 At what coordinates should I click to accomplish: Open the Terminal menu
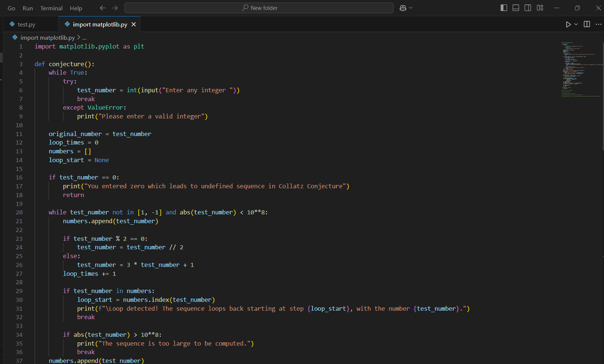[x=51, y=8]
